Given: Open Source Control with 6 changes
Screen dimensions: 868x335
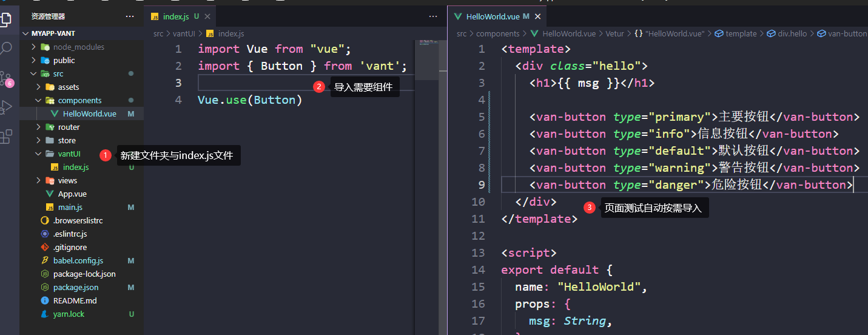Looking at the screenshot, I should [x=7, y=78].
